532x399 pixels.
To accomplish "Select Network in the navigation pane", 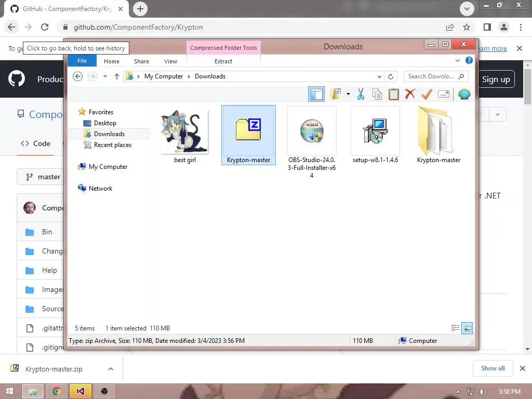I will 100,188.
